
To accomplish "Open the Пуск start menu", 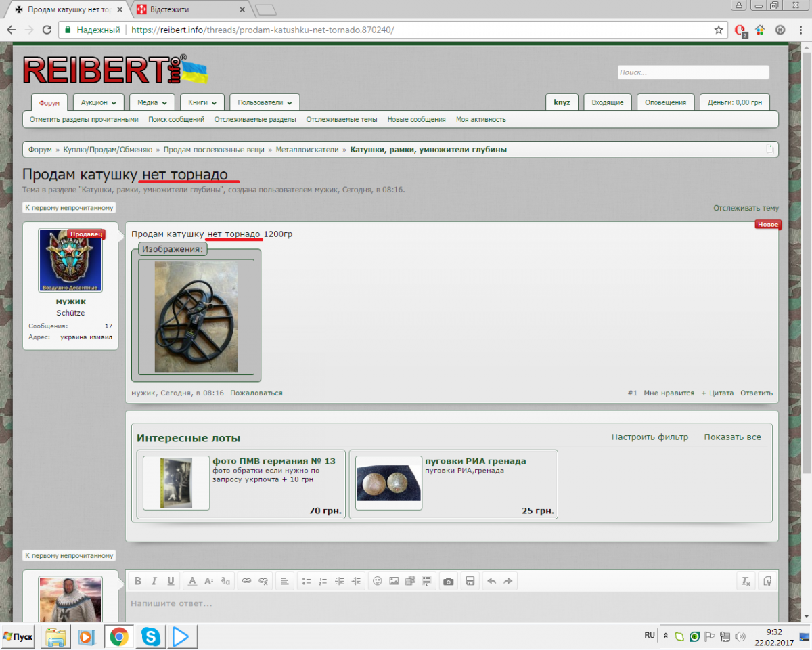I will pos(18,636).
